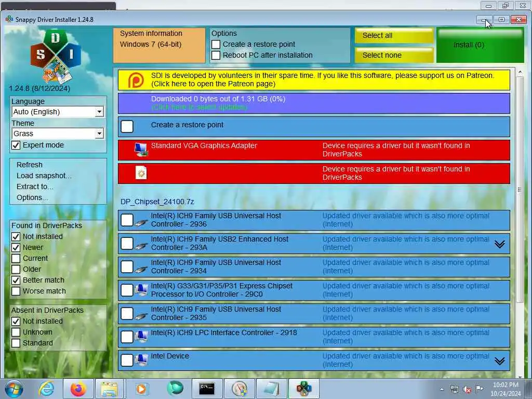Click the USB icon of Controller - 2936
Image resolution: width=532 pixels, height=399 pixels.
pos(141,222)
